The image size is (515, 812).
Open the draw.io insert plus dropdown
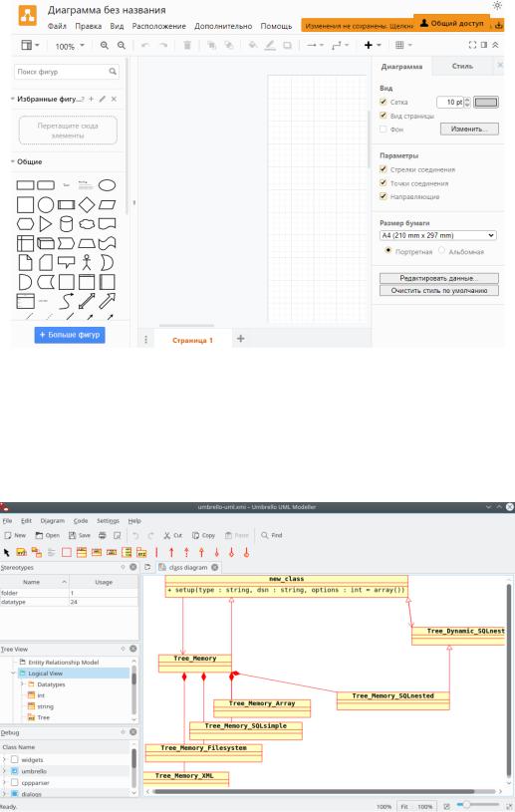pyautogui.click(x=373, y=46)
